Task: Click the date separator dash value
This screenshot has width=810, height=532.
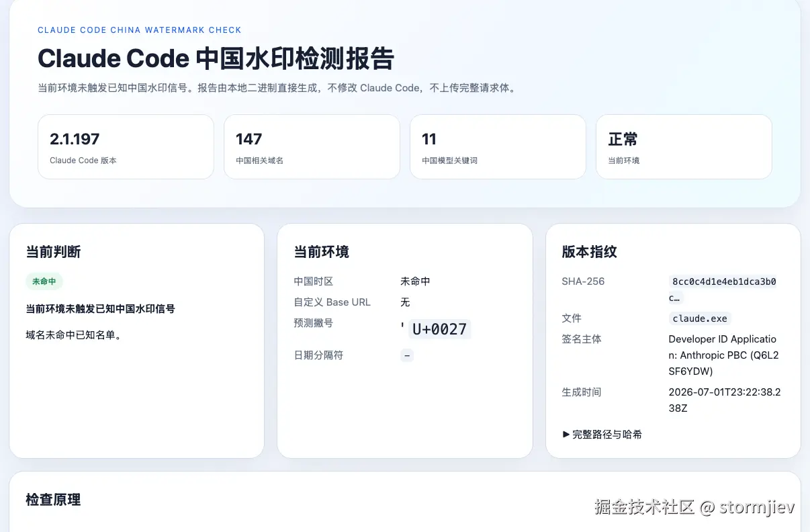Action: 407,355
